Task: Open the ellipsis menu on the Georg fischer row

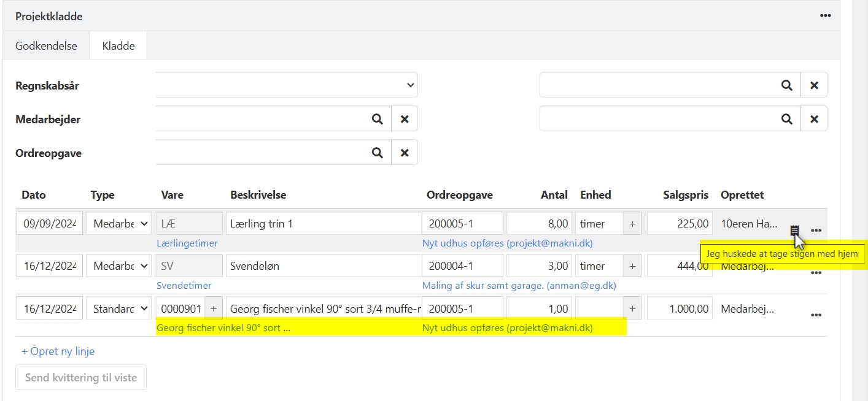Action: pyautogui.click(x=816, y=315)
